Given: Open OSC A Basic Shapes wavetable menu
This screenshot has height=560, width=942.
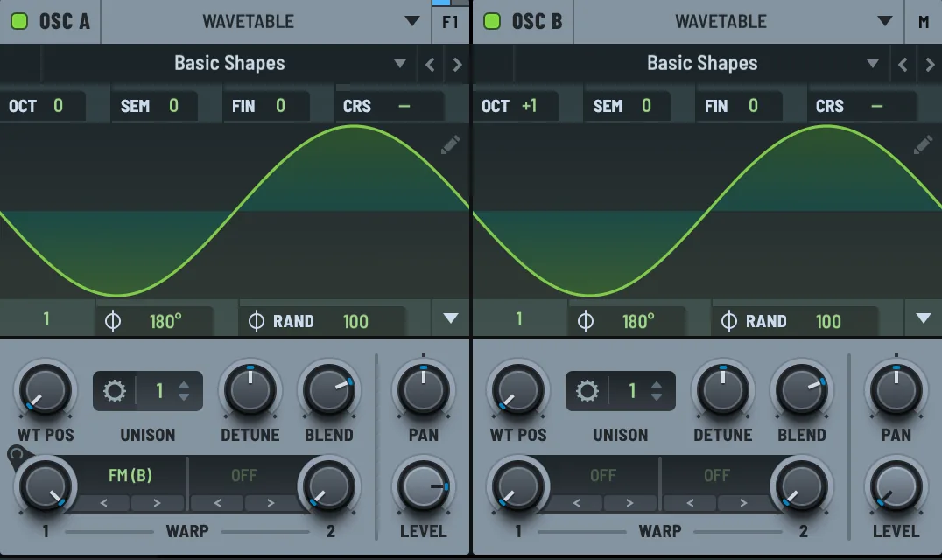Looking at the screenshot, I should click(x=229, y=64).
